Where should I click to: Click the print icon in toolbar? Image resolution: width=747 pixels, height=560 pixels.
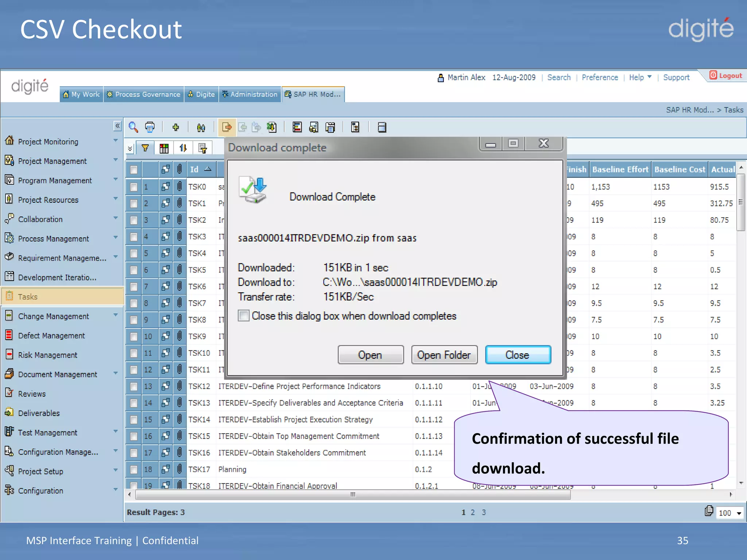[x=150, y=127]
